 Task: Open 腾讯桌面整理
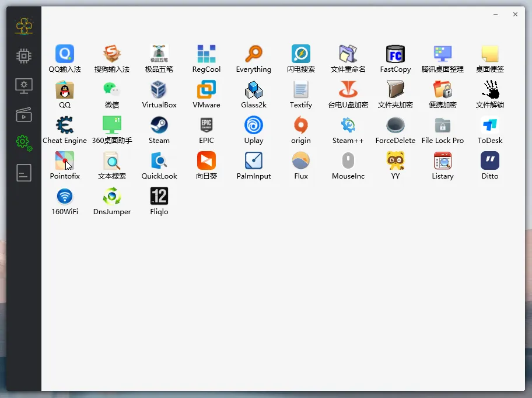tap(442, 54)
